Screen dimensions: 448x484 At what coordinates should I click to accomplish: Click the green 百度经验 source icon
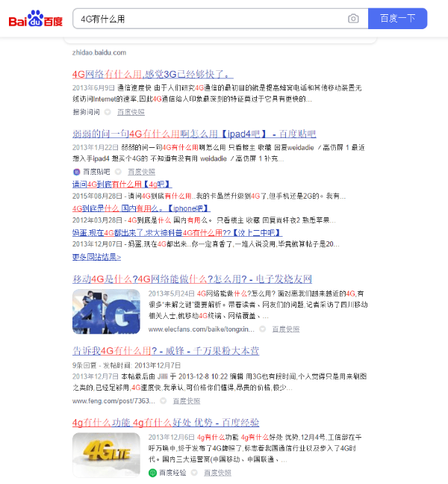point(152,473)
